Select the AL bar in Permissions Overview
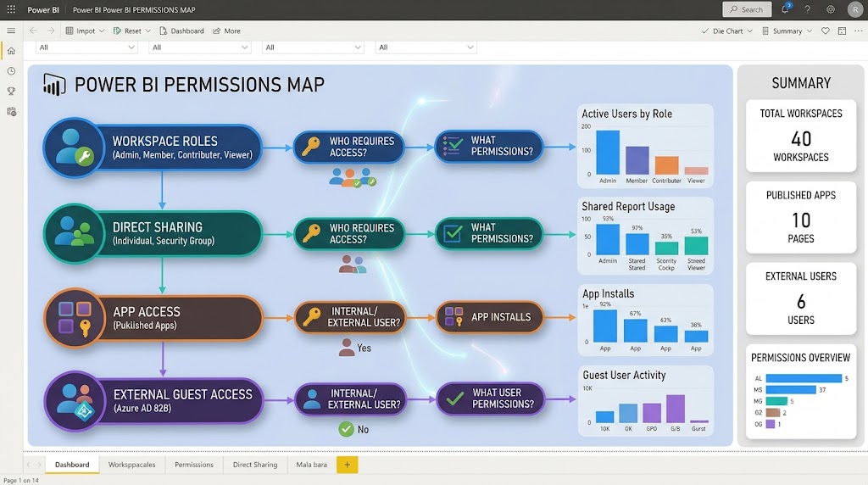Viewport: 868px width, 485px height. [x=804, y=378]
